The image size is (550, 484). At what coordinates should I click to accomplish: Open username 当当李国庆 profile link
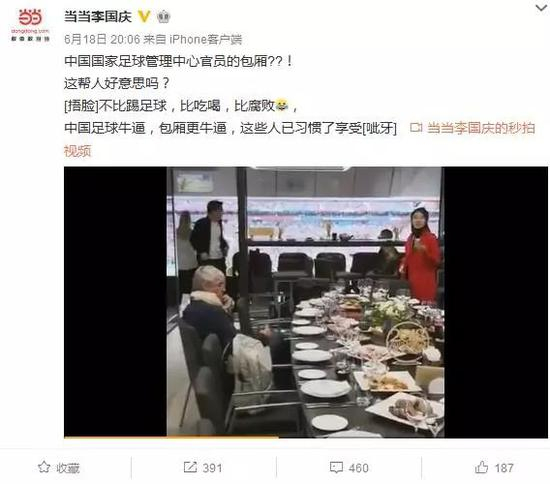coord(98,16)
